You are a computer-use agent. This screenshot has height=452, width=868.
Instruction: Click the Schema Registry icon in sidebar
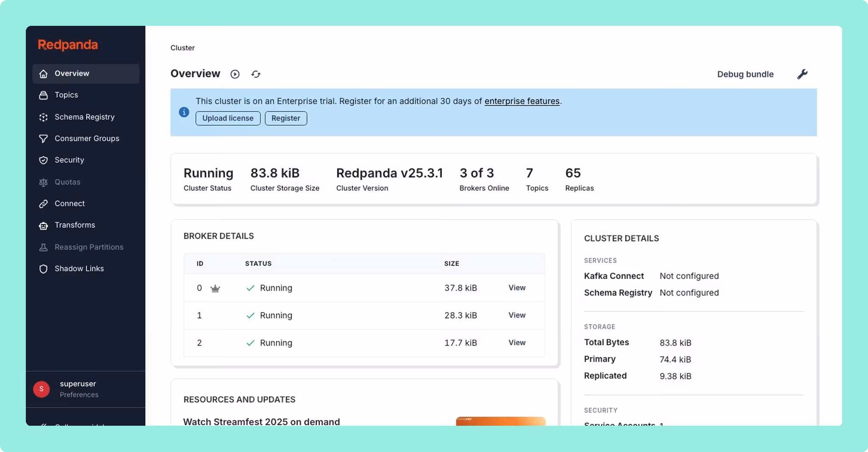click(44, 117)
